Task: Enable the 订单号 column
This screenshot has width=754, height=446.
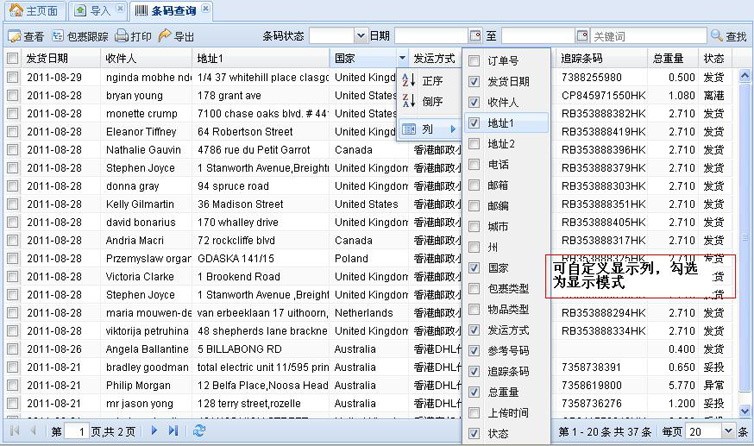Action: pos(474,61)
